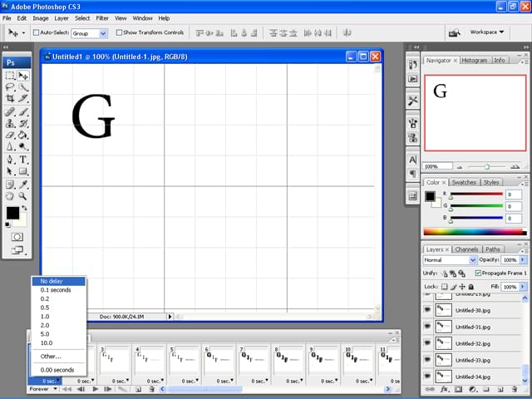
Task: Switch to the Histogram tab
Action: [475, 60]
